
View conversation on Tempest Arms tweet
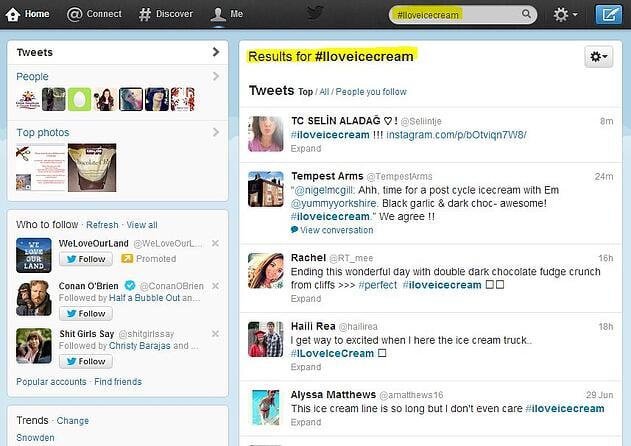pyautogui.click(x=336, y=230)
